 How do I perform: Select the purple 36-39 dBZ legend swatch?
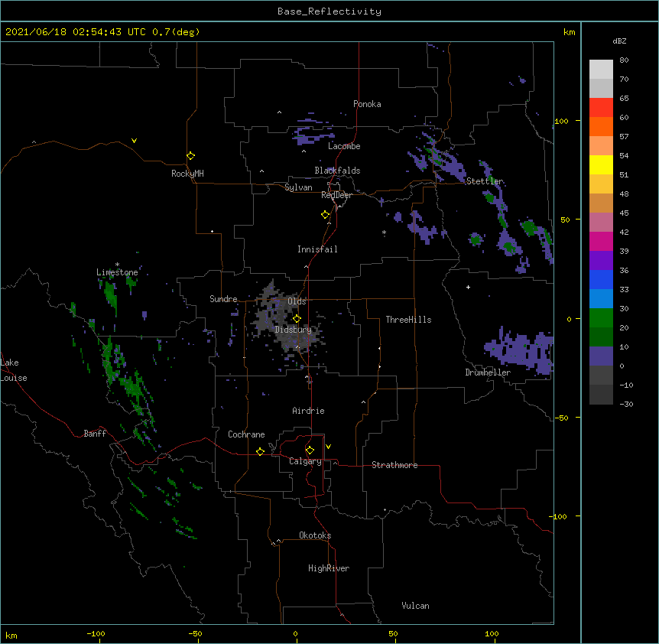pos(601,260)
